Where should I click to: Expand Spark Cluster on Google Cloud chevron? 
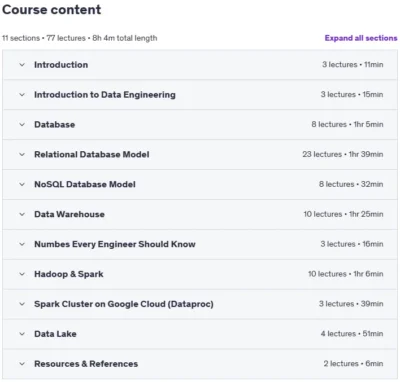22,304
